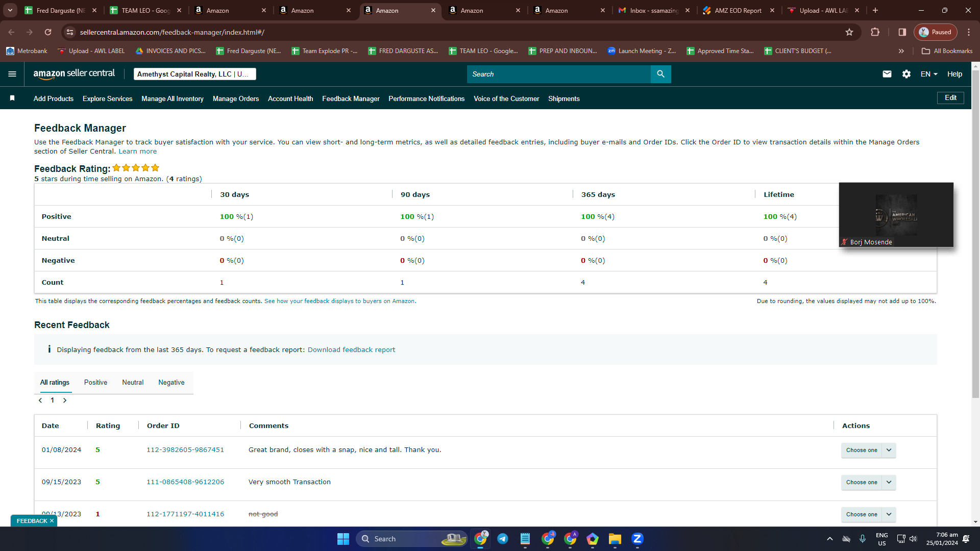The image size is (980, 551).
Task: Open the tab search dropdown arrow
Action: tap(10, 10)
